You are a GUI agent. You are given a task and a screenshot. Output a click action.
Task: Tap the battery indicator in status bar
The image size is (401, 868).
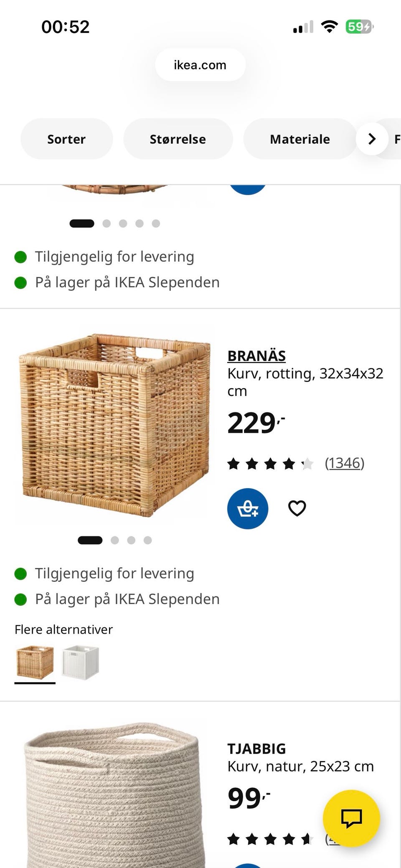(x=359, y=27)
